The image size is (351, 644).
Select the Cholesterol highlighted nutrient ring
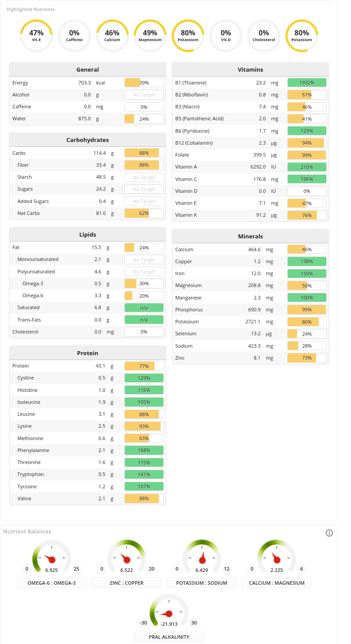click(x=264, y=35)
